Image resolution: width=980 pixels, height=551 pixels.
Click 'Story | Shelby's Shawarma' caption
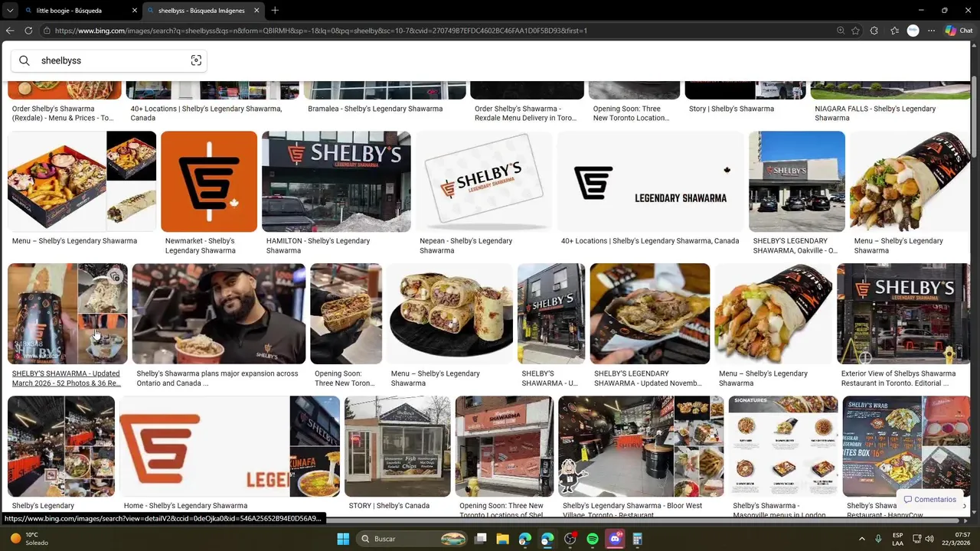coord(731,109)
